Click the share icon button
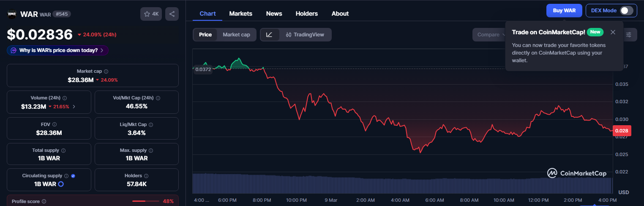This screenshot has height=206, width=644. 172,14
